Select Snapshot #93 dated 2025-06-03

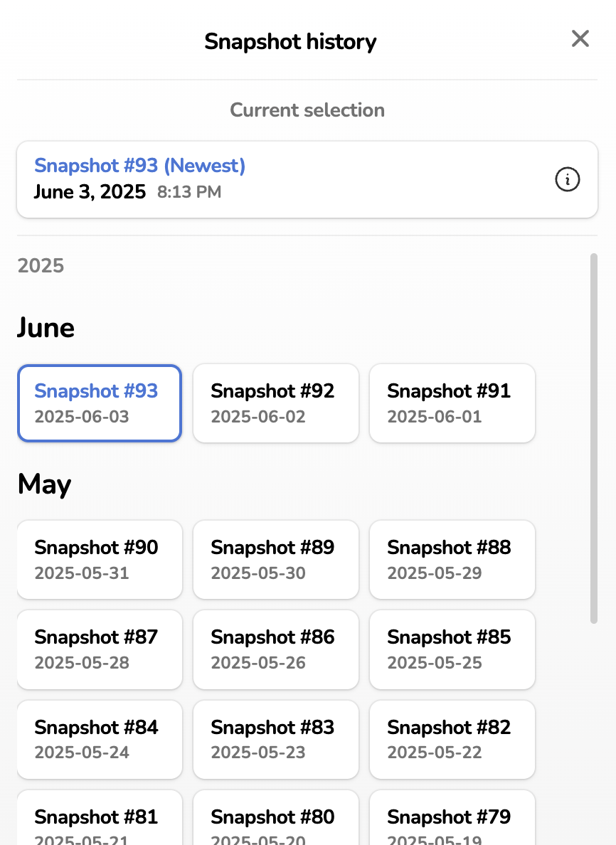[100, 403]
